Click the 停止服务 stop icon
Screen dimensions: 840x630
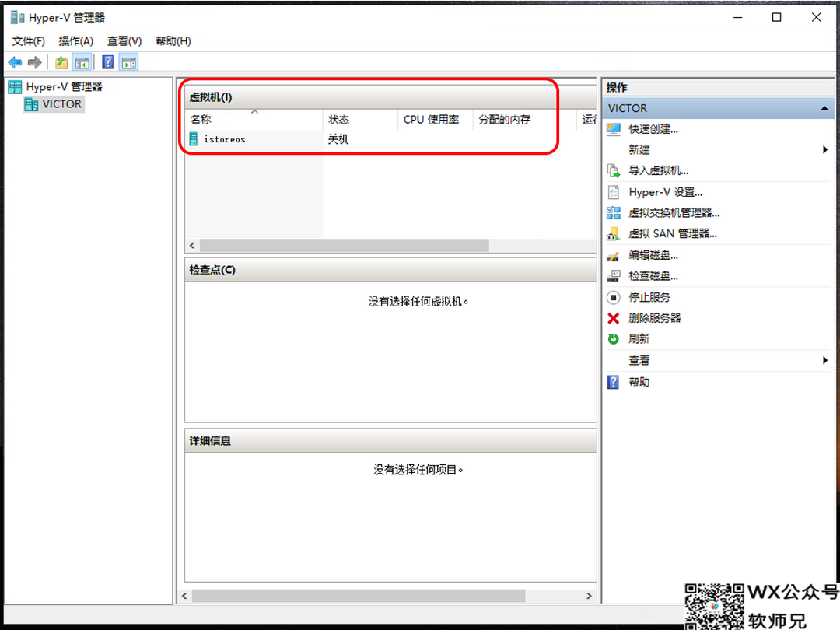[614, 297]
